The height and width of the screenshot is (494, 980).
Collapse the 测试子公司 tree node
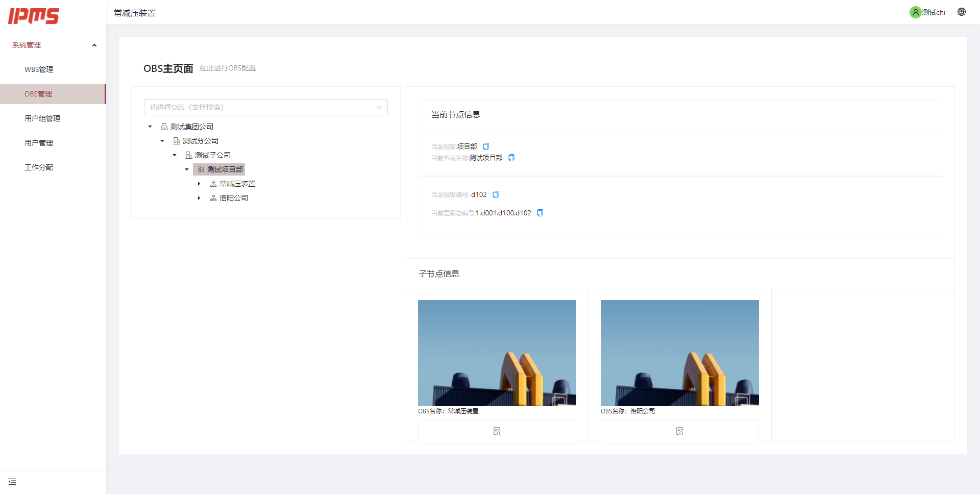[x=175, y=155]
